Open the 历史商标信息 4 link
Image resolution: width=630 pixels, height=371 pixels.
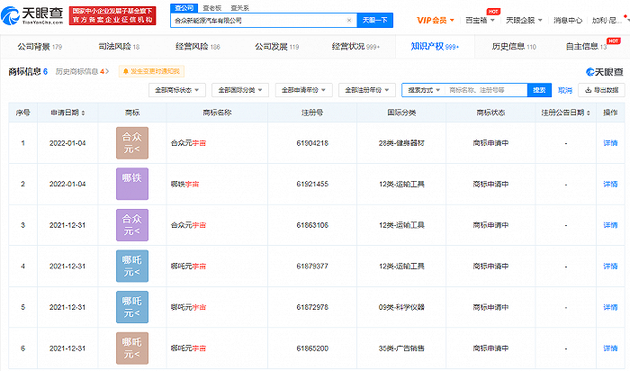point(82,72)
